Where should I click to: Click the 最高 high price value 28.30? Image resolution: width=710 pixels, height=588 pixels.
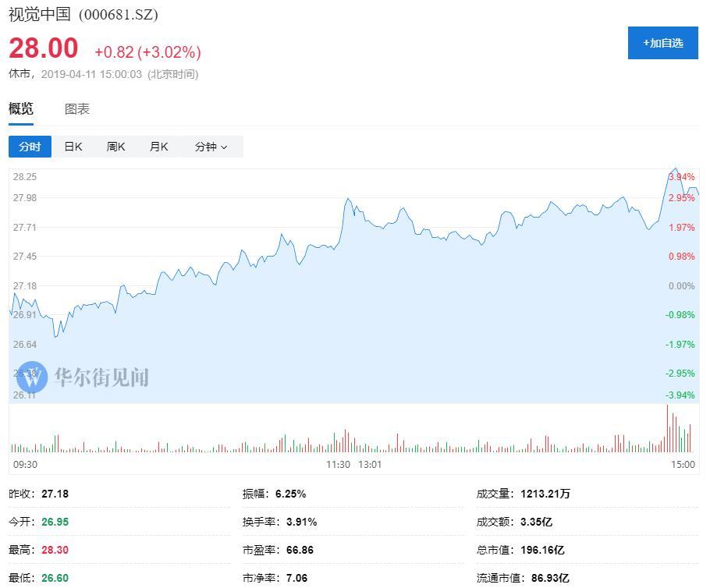(x=55, y=550)
